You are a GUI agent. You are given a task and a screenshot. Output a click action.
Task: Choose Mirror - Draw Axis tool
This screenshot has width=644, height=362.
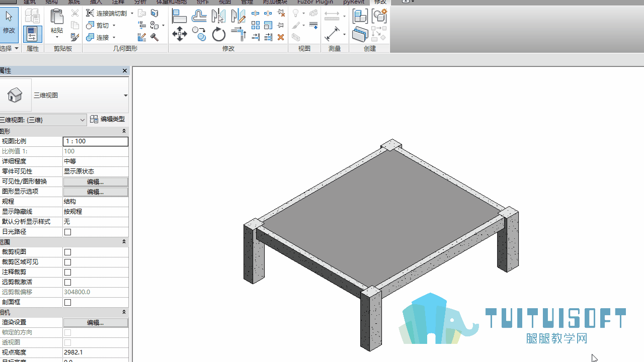point(238,17)
